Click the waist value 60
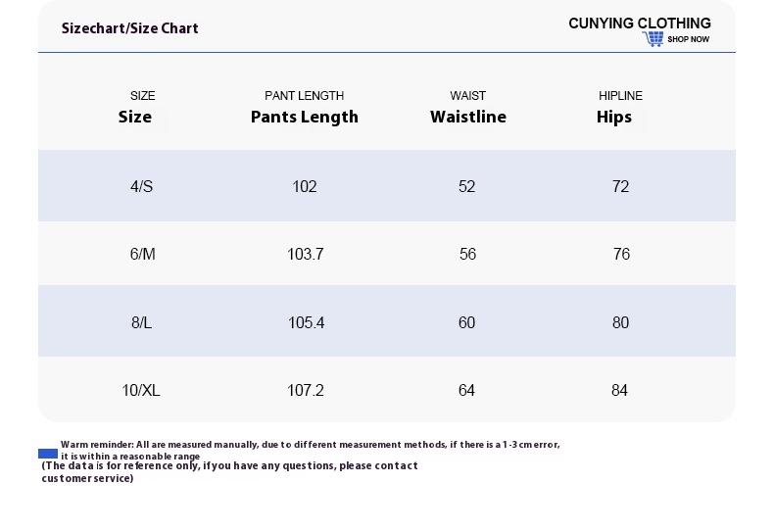Image resolution: width=774 pixels, height=532 pixels. pyautogui.click(x=466, y=322)
